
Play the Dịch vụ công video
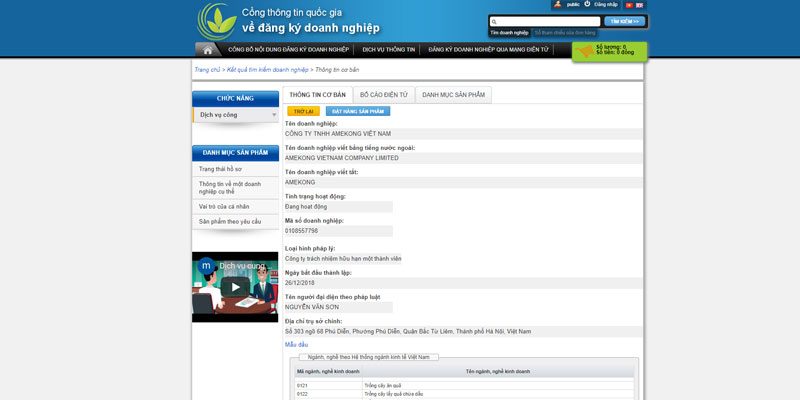(235, 287)
